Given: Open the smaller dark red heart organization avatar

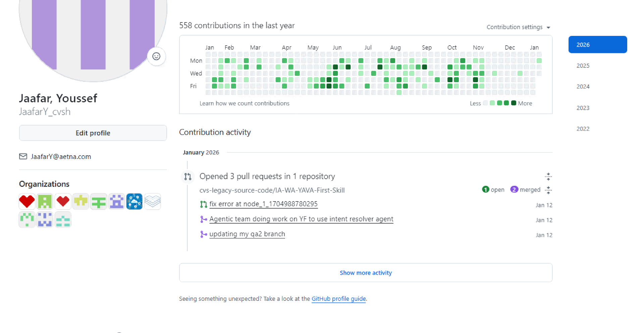Looking at the screenshot, I should click(x=63, y=202).
